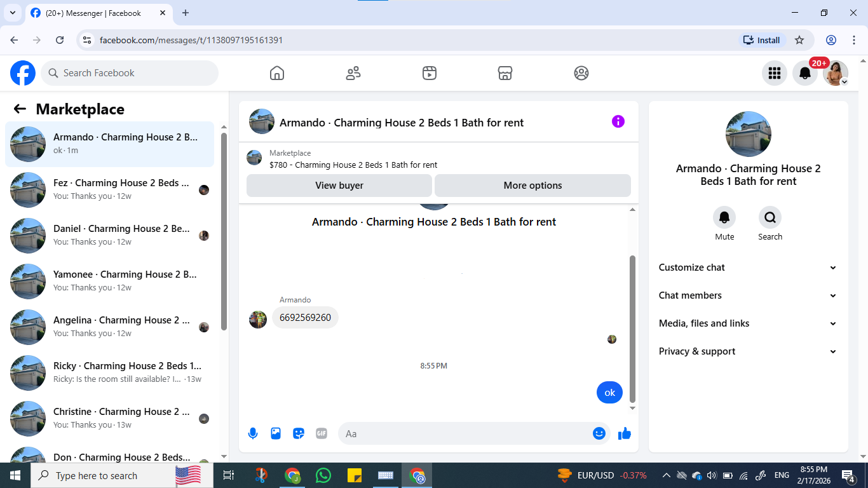Expand Chat members section
The height and width of the screenshot is (488, 868).
pyautogui.click(x=748, y=295)
